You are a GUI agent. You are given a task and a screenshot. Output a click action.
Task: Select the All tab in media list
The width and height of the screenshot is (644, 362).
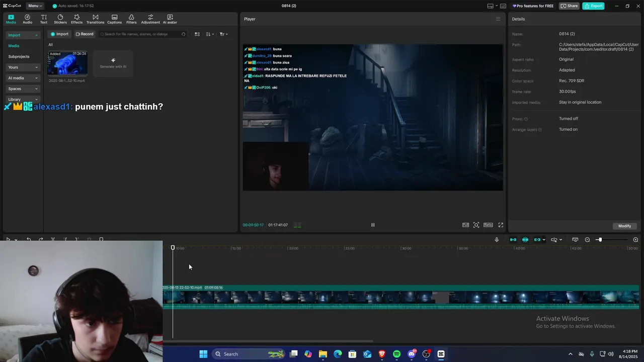click(x=50, y=45)
